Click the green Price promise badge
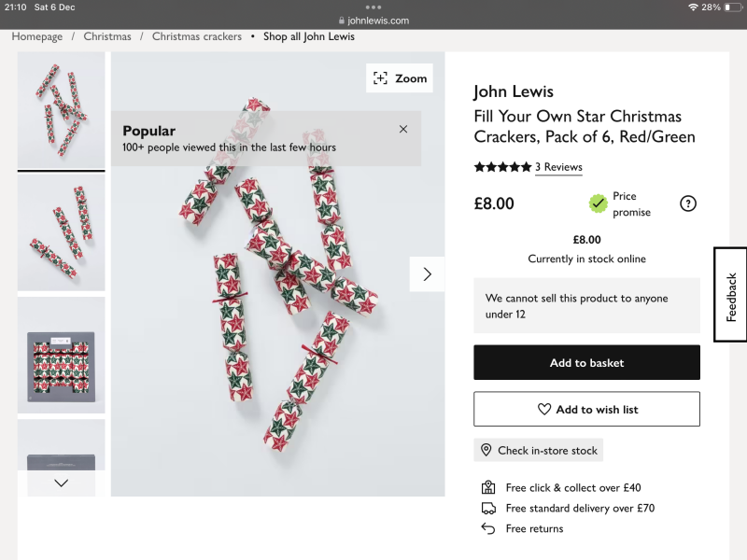The image size is (747, 560). click(x=599, y=203)
